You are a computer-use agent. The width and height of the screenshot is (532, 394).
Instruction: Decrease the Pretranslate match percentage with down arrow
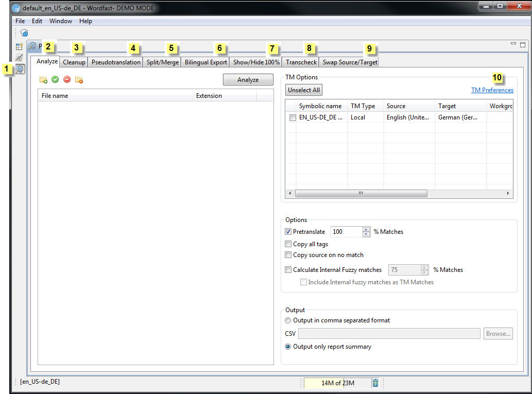click(366, 234)
